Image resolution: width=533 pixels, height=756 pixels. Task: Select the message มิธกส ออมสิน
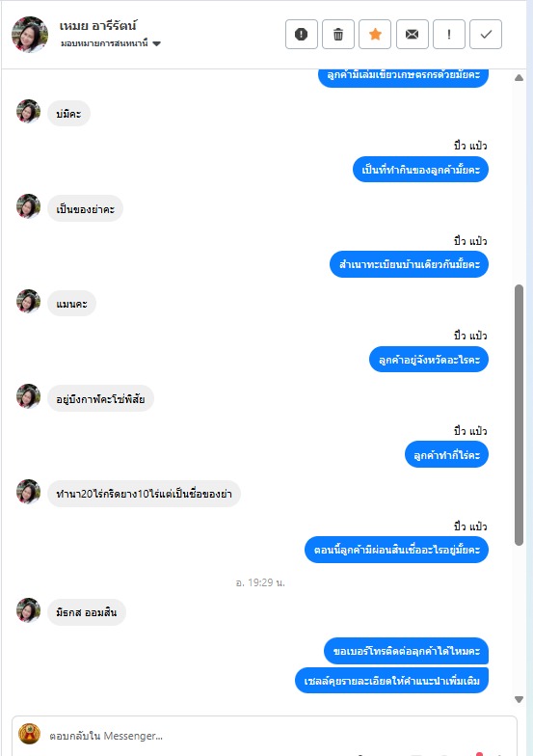click(x=87, y=612)
